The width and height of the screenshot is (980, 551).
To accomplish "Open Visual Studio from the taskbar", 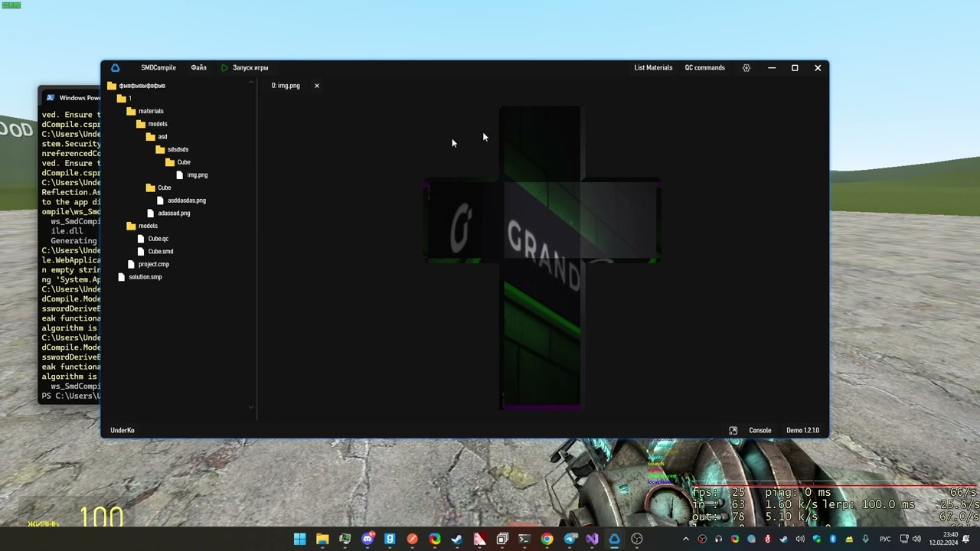I will [592, 539].
